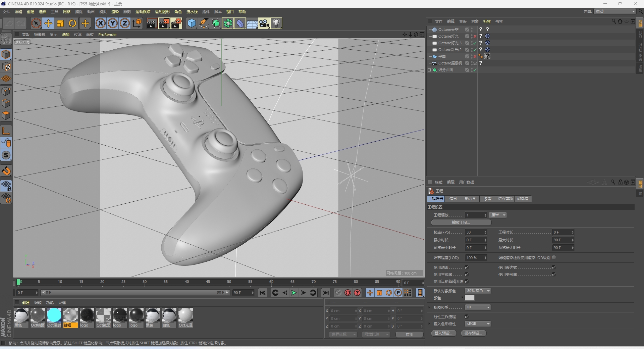Click the Floor environment icon in toolbar
Image resolution: width=644 pixels, height=349 pixels.
252,23
